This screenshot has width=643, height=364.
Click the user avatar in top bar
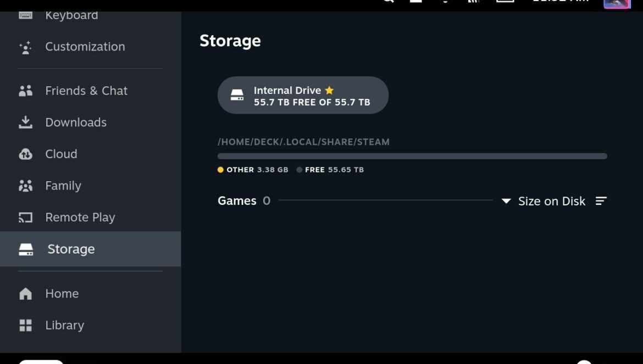pyautogui.click(x=617, y=3)
